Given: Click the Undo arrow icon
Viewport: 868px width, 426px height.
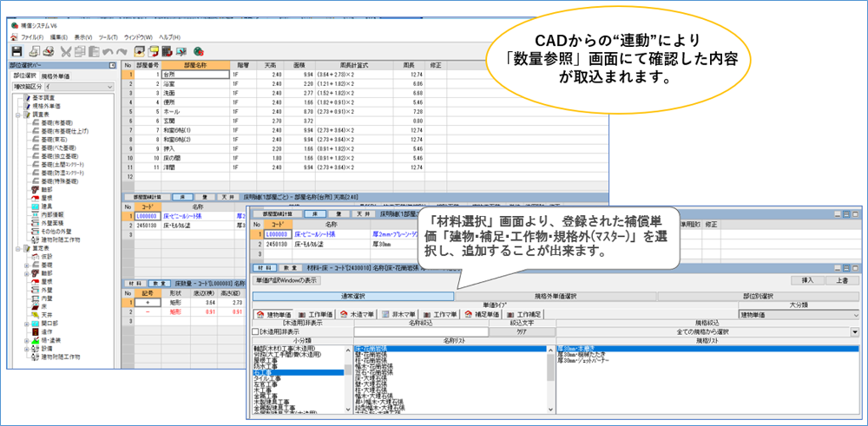Looking at the screenshot, I should tap(108, 51).
